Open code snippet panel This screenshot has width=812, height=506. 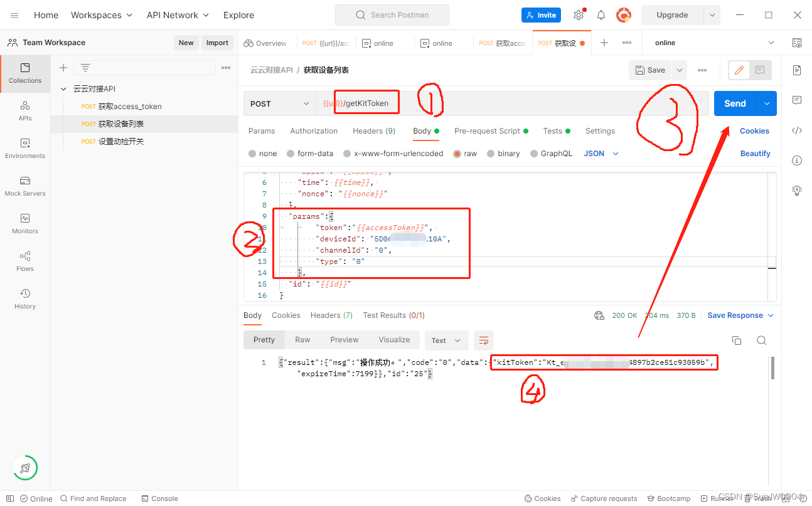click(x=797, y=130)
